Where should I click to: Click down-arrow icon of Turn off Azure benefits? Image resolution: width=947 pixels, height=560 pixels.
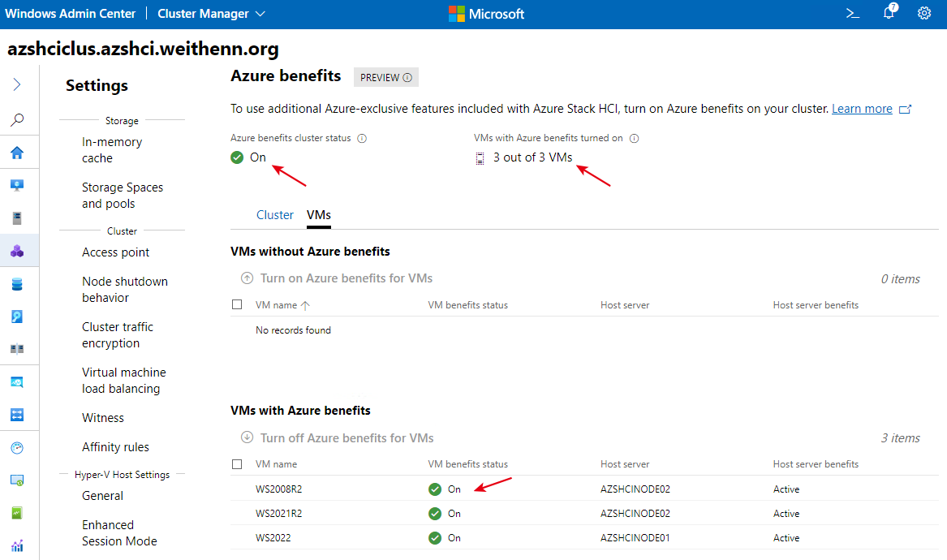247,437
